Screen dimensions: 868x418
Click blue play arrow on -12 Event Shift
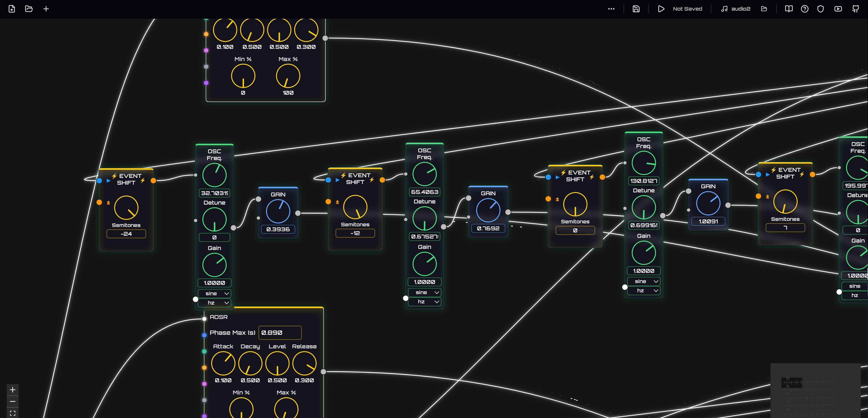coord(338,180)
